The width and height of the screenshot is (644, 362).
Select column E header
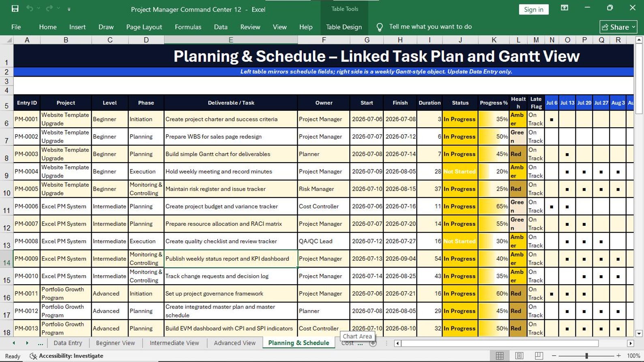pyautogui.click(x=231, y=40)
